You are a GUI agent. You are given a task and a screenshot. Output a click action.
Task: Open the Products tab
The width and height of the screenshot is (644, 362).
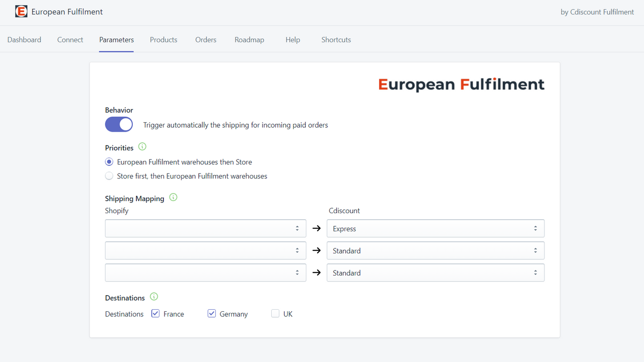[164, 40]
